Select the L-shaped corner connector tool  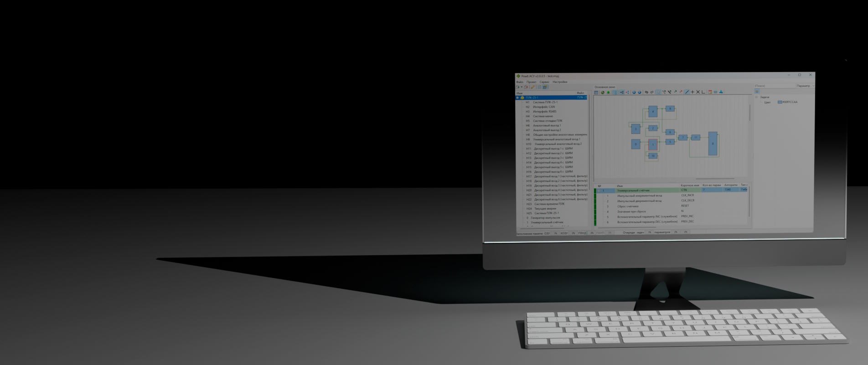coord(703,92)
